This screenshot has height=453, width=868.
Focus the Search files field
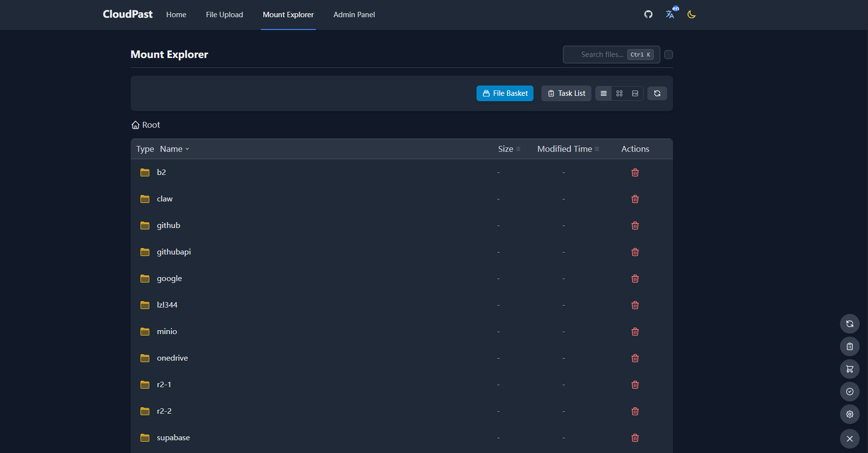click(x=611, y=55)
